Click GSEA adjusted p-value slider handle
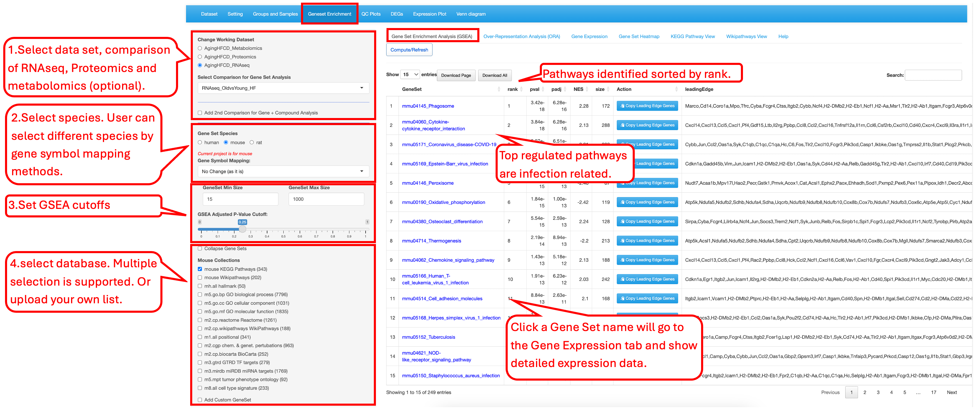The height and width of the screenshot is (416, 980). [242, 229]
